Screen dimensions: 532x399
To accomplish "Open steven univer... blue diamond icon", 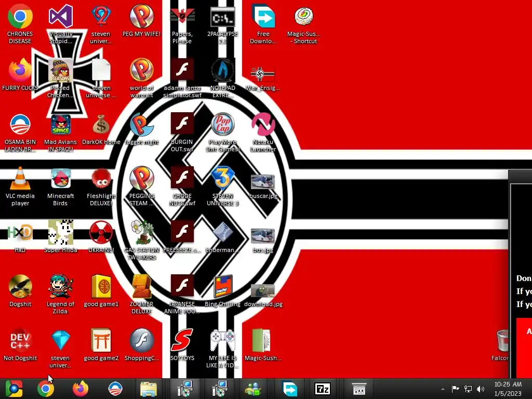I will [x=60, y=348].
